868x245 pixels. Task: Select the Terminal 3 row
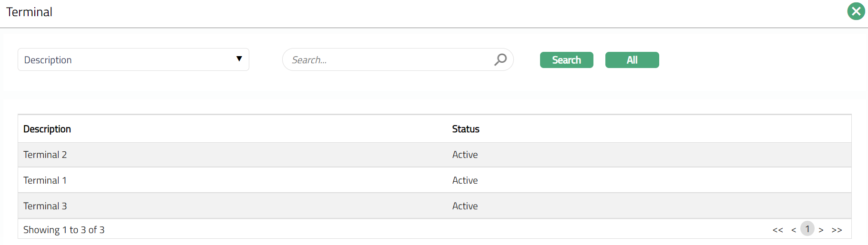tap(45, 206)
